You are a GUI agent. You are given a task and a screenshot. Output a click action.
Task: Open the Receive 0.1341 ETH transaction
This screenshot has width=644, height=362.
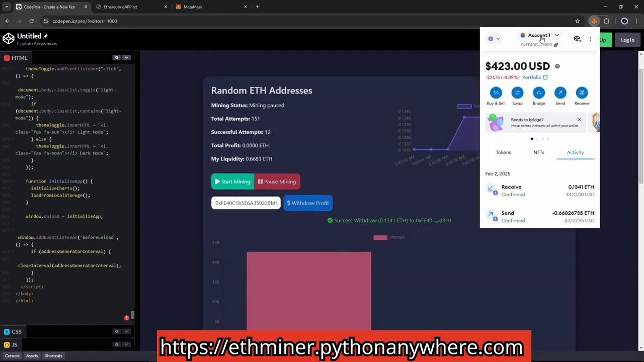click(x=540, y=191)
